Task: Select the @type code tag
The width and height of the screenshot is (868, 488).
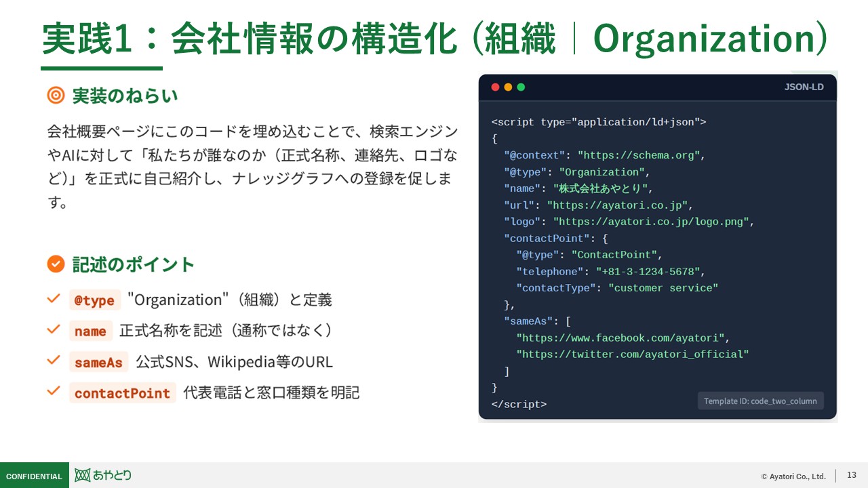Action: click(x=94, y=300)
